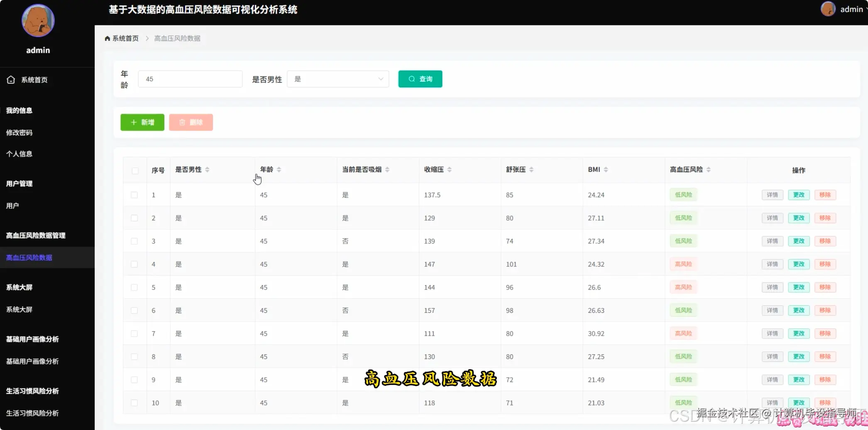
Task: Expand the admin account menu
Action: click(851, 9)
